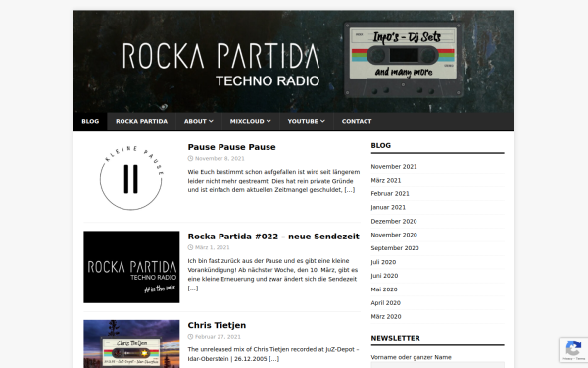The width and height of the screenshot is (588, 368).
Task: Open 'Rocka Partida #022 – neue Sendezeit' title
Action: coord(273,237)
